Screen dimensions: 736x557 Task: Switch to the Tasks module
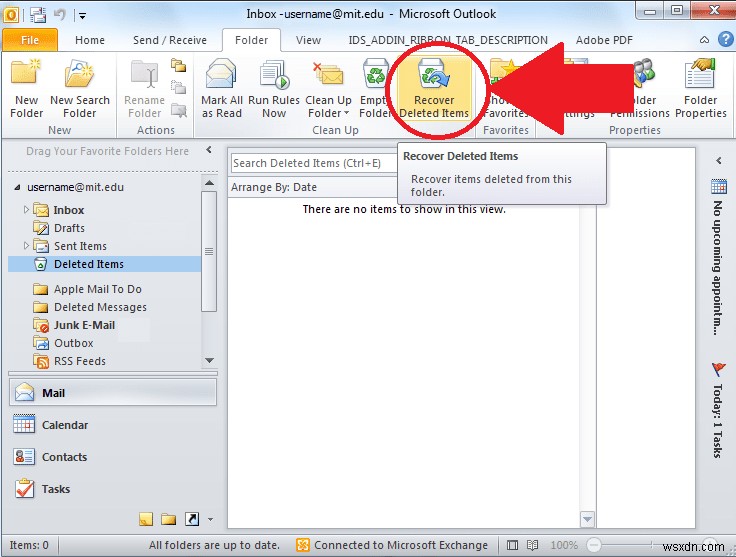(113, 489)
